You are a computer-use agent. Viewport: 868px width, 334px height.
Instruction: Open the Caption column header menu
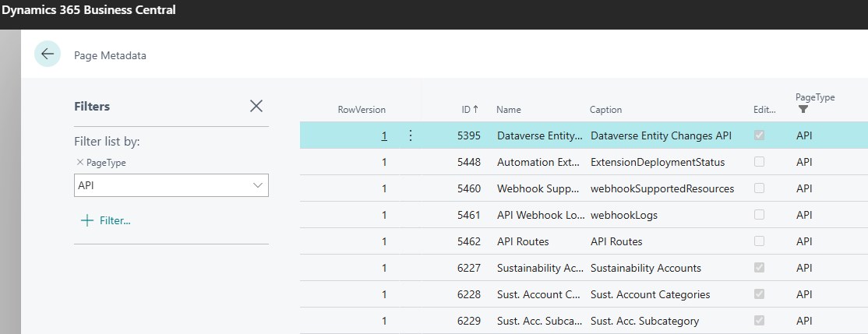click(x=605, y=110)
